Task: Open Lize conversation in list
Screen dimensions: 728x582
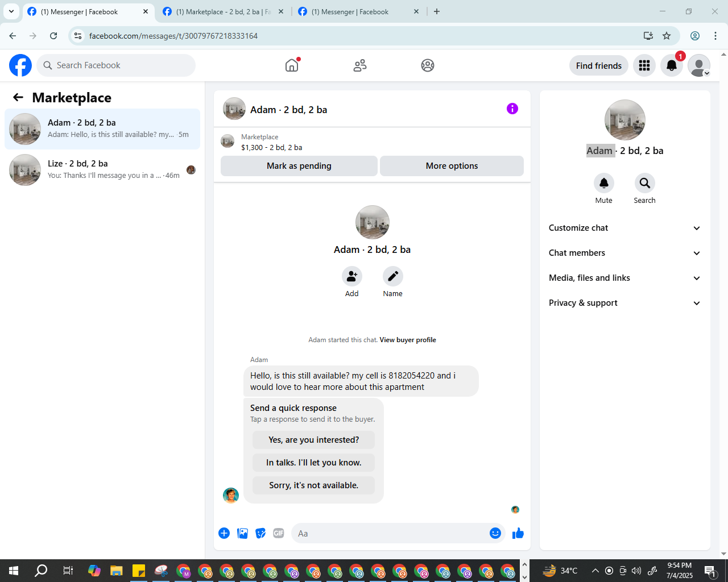Action: coord(102,170)
